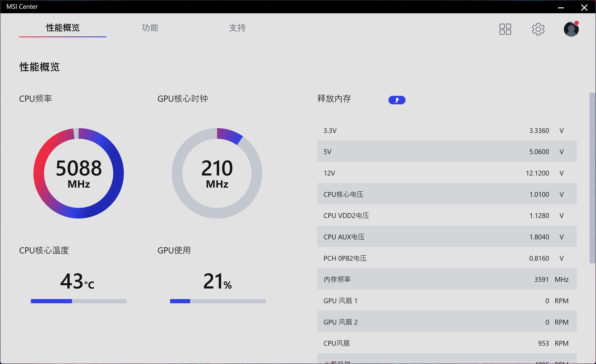
Task: Expand the GPU 风扇 1 entry
Action: pyautogui.click(x=446, y=300)
